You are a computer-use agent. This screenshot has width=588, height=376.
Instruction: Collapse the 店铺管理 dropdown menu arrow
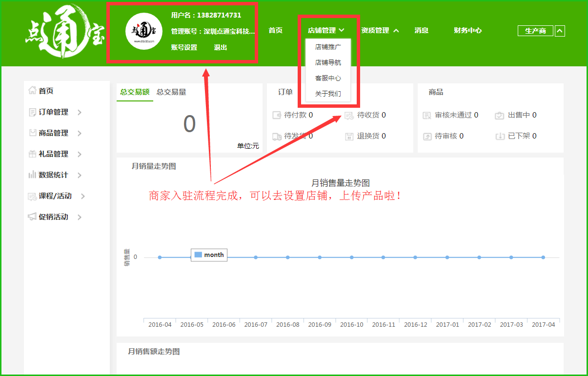(x=342, y=30)
